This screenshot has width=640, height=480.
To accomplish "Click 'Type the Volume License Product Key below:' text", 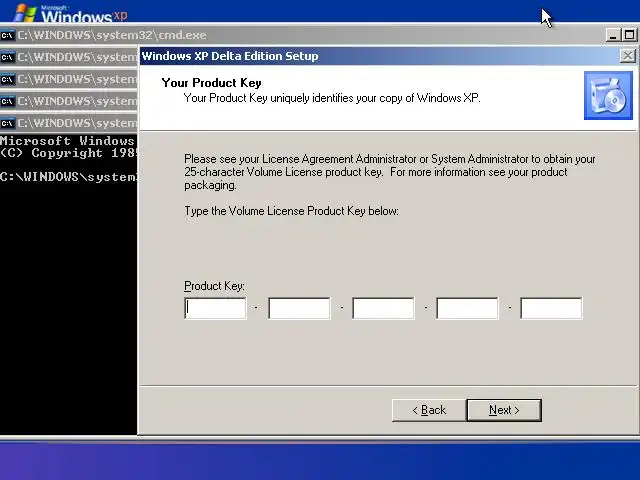I will point(291,211).
